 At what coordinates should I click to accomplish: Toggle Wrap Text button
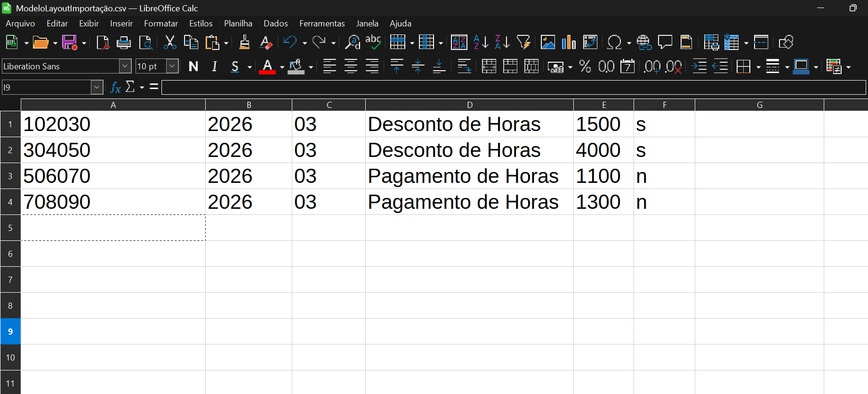(x=464, y=66)
